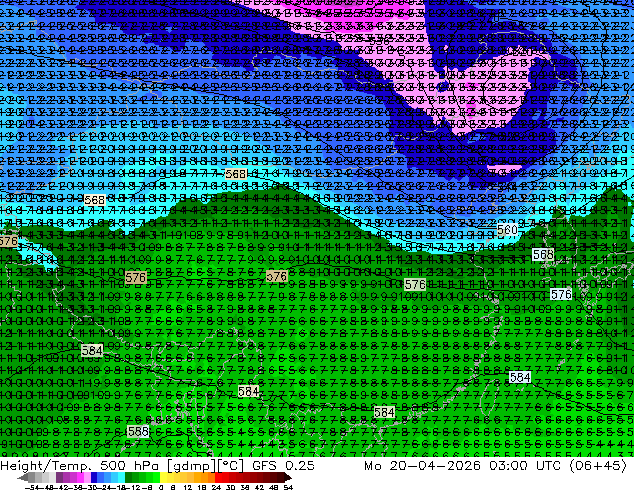The height and width of the screenshot is (490, 634).
Task: Click the weekday 'Mo' text
Action: [x=372, y=466]
